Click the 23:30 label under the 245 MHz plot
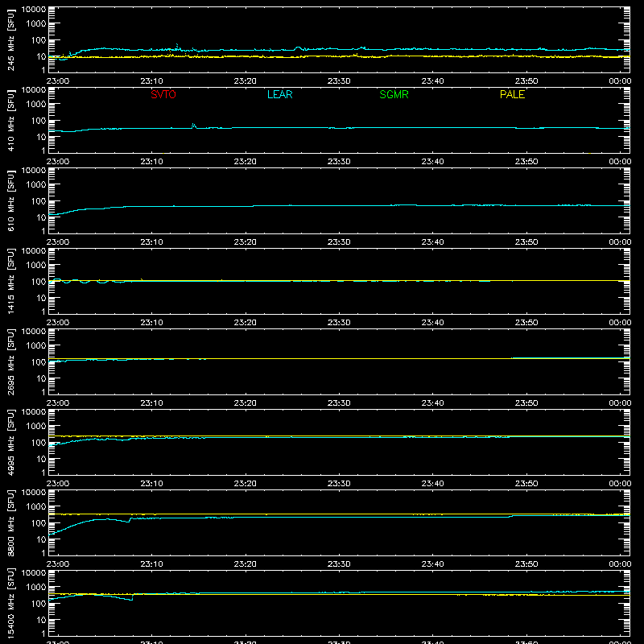This screenshot has height=644, width=644. click(339, 81)
